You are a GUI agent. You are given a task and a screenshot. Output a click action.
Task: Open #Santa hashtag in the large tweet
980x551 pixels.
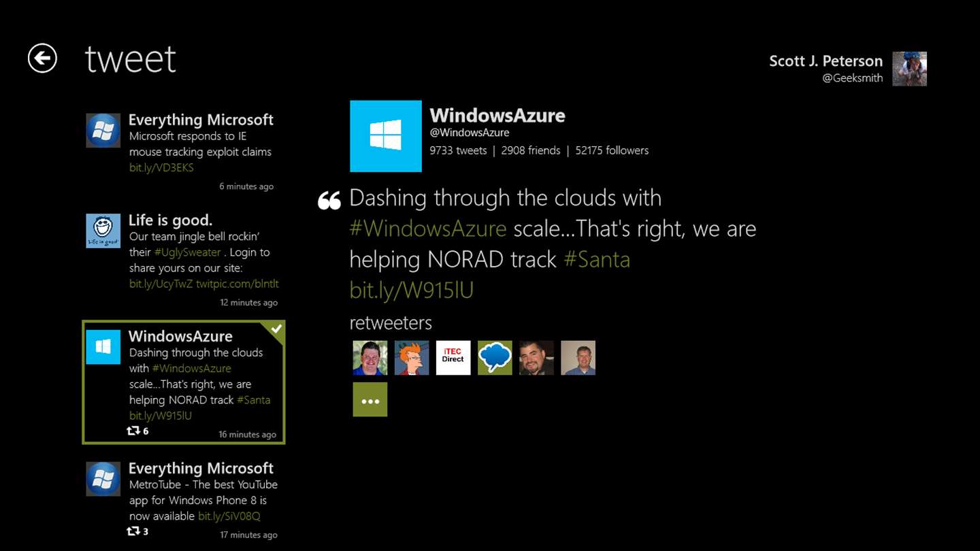point(597,259)
